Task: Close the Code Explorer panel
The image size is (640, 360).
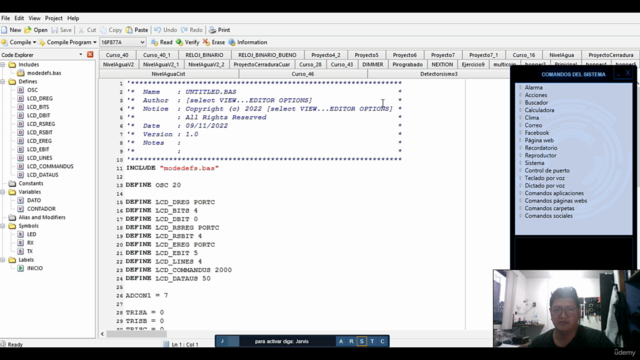Action: pyautogui.click(x=90, y=54)
